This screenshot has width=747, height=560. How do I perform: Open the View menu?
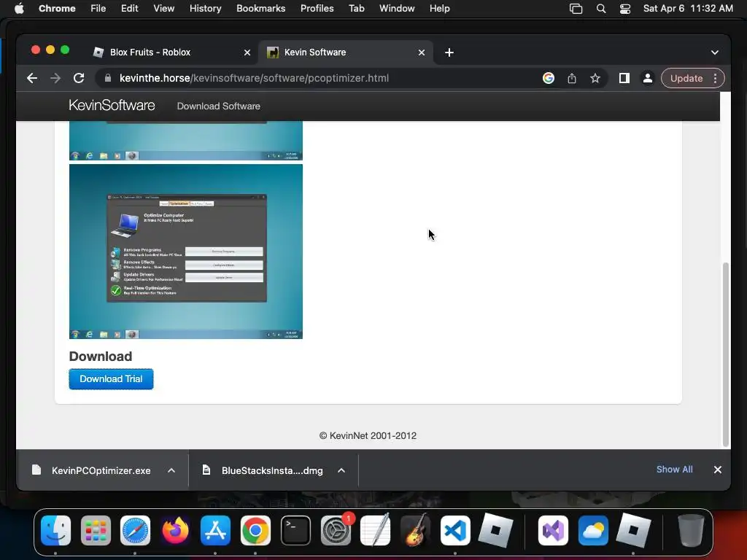click(163, 9)
